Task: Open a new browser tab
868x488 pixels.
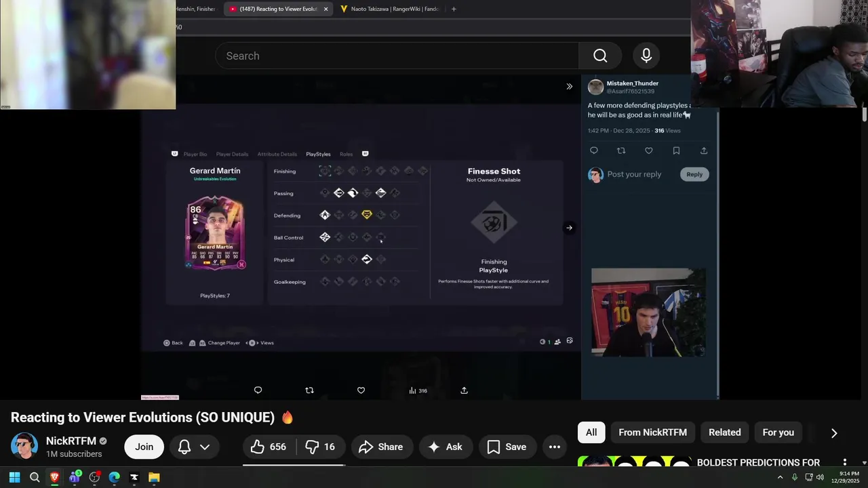Action: [454, 9]
